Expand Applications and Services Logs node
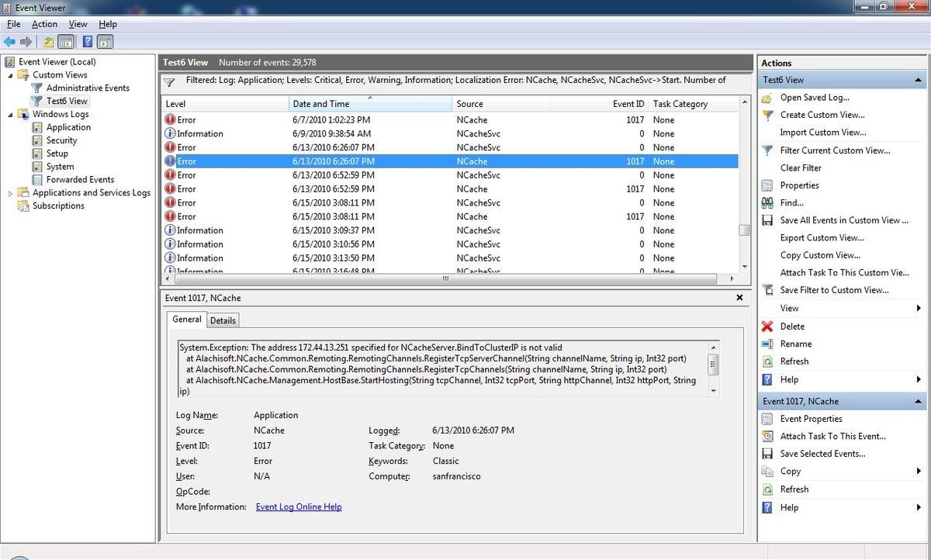The image size is (931, 560). point(10,193)
